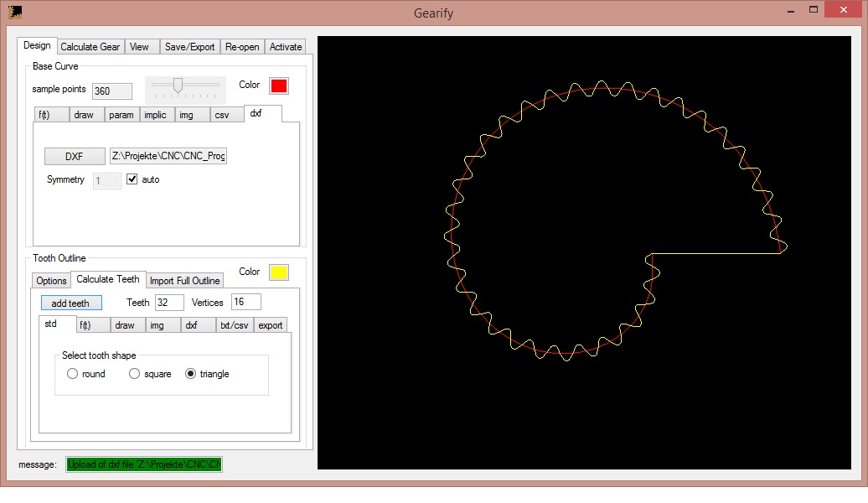
Task: Open the Import Full Outline tab
Action: pyautogui.click(x=185, y=281)
